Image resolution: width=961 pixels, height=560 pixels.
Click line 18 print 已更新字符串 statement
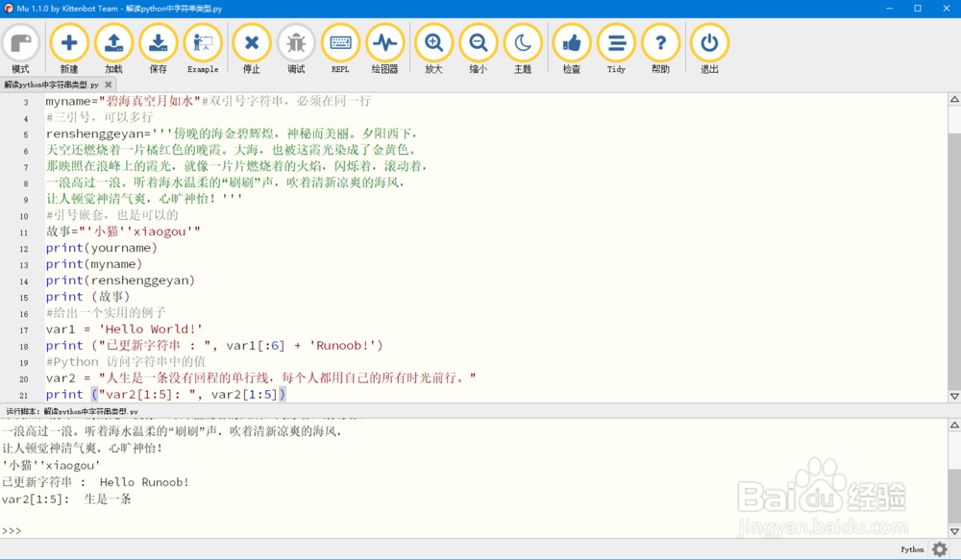[214, 346]
